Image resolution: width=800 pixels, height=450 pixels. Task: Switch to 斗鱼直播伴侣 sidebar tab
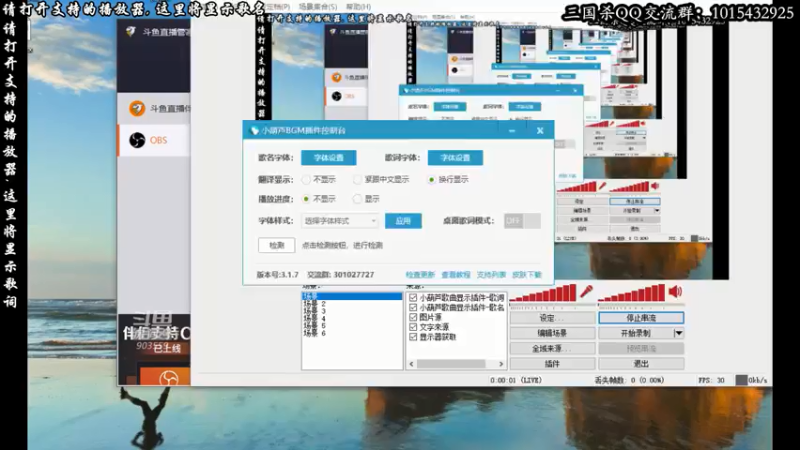point(154,109)
